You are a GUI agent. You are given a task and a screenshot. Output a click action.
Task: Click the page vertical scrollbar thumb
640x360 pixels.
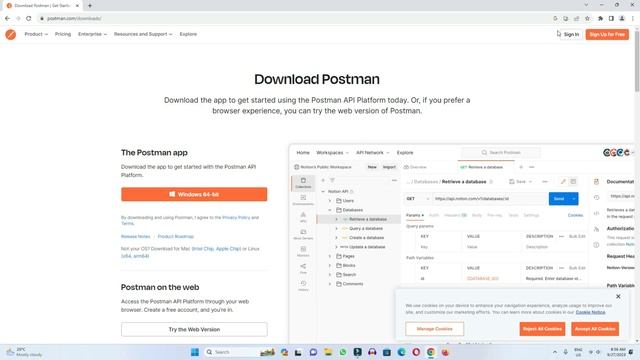pos(637,61)
